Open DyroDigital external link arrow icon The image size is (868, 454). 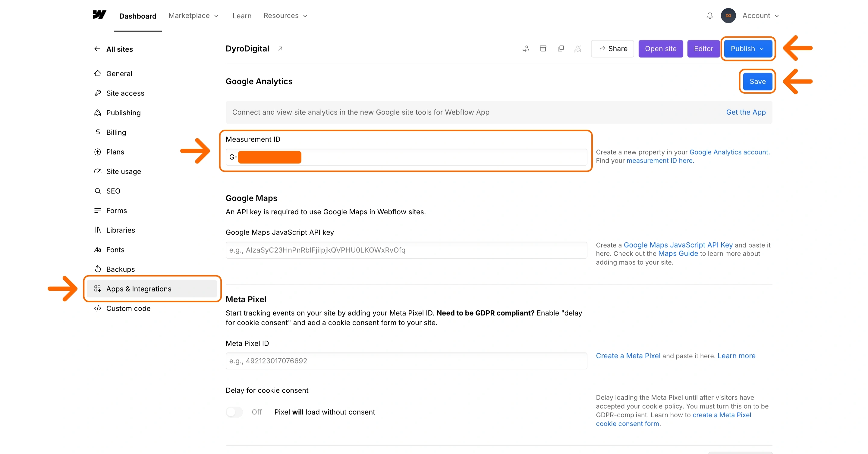280,48
